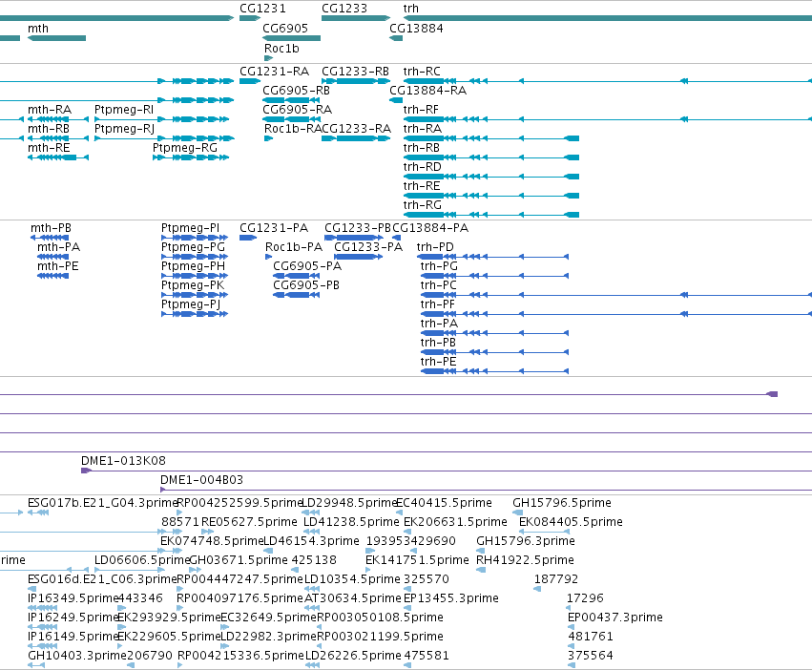Select protein CG1231-PA
The height and width of the screenshot is (670, 812).
tap(248, 238)
